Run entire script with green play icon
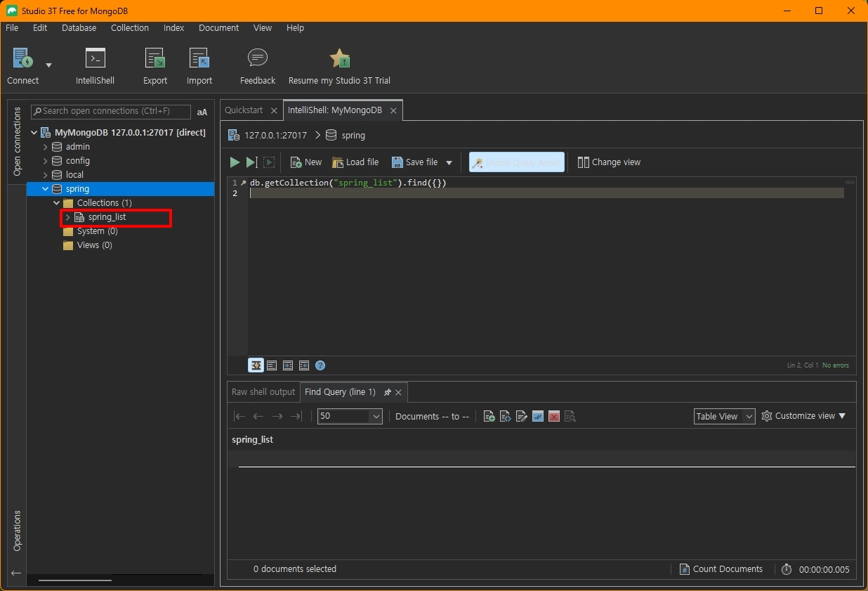 (235, 162)
